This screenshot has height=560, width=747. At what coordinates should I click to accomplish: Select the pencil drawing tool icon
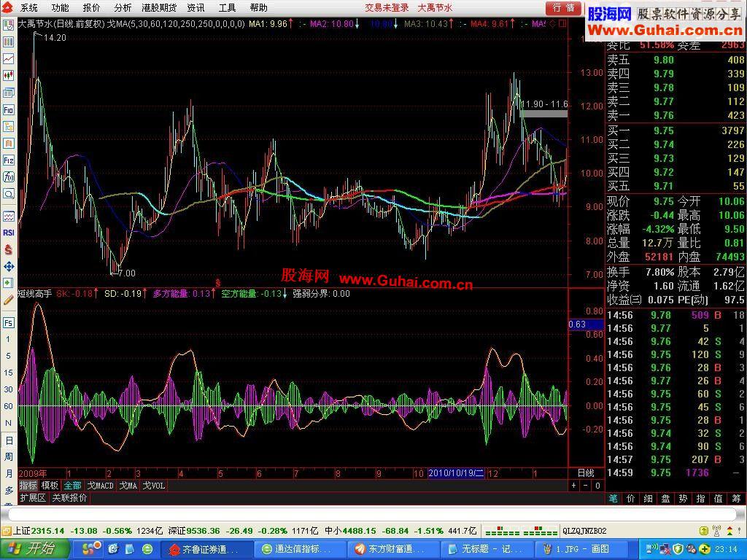click(8, 300)
